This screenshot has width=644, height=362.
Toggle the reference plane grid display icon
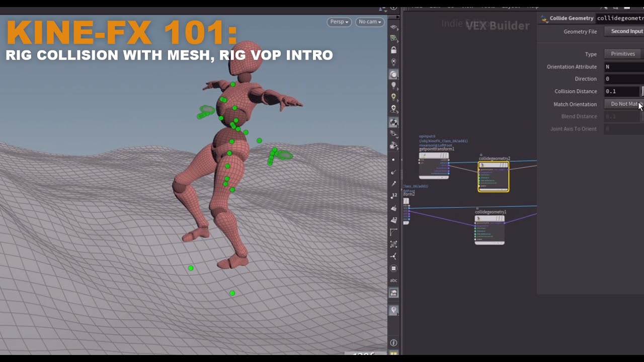394,26
